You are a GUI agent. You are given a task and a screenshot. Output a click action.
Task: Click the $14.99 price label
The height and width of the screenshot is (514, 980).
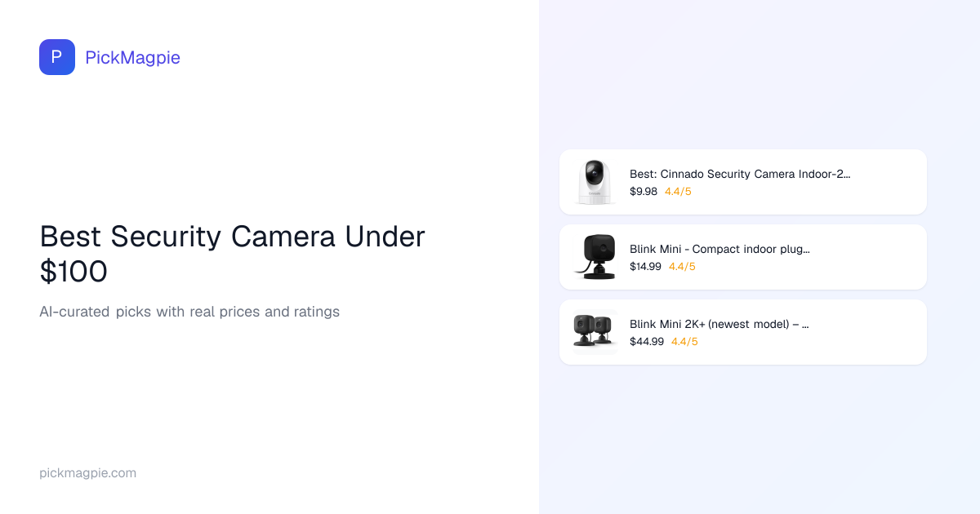click(645, 267)
